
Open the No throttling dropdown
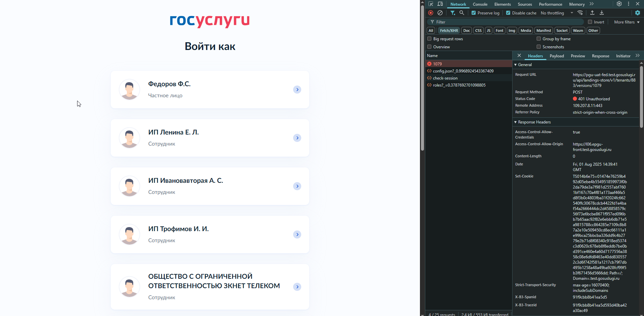tap(557, 13)
